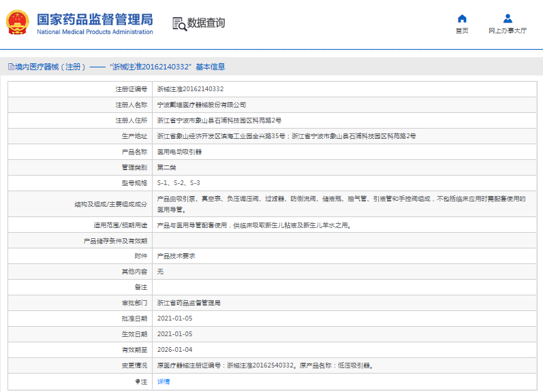The width and height of the screenshot is (543, 392).
Task: Click the bullet icon beside 注
Action: click(x=138, y=382)
